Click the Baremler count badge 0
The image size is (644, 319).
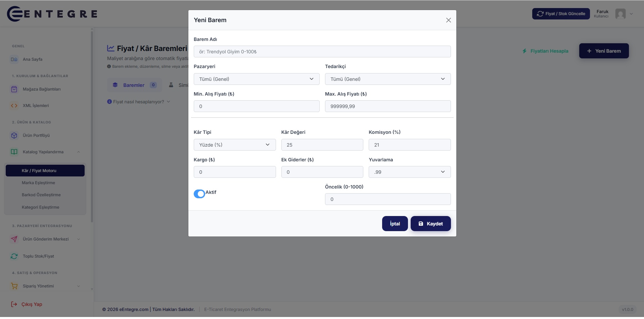pos(153,85)
